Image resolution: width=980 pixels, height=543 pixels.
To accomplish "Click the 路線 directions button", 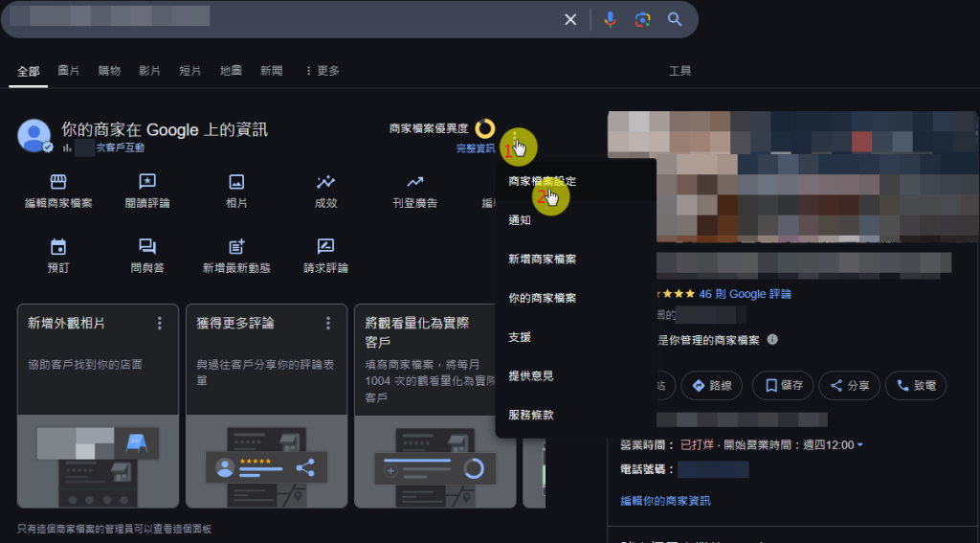I will click(711, 385).
